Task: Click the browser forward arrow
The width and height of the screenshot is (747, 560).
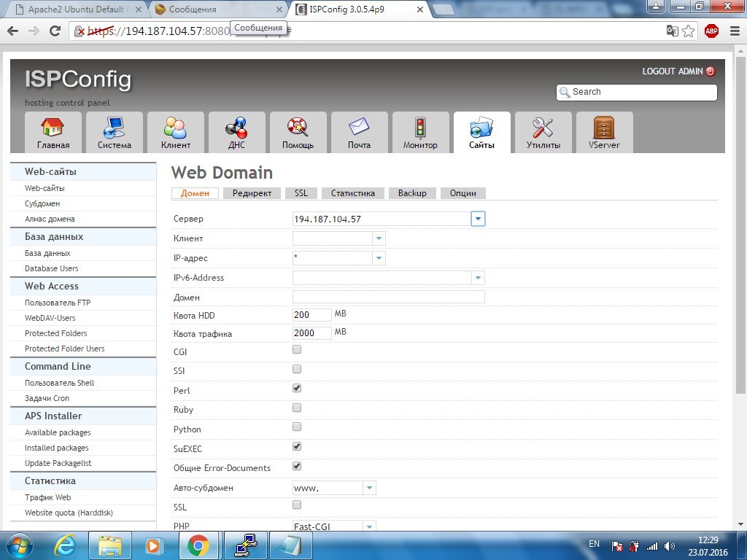Action: (x=34, y=31)
